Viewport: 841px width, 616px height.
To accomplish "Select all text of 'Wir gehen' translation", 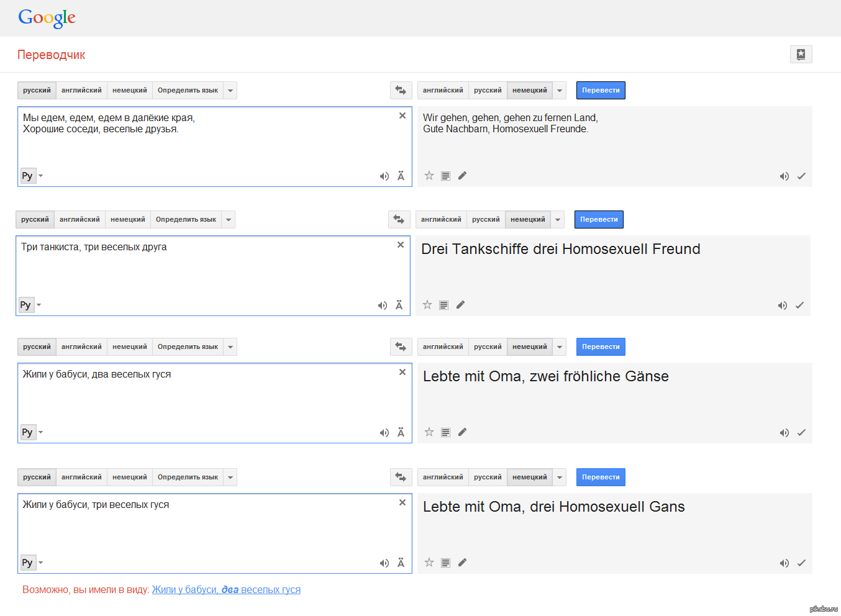I will click(x=445, y=176).
